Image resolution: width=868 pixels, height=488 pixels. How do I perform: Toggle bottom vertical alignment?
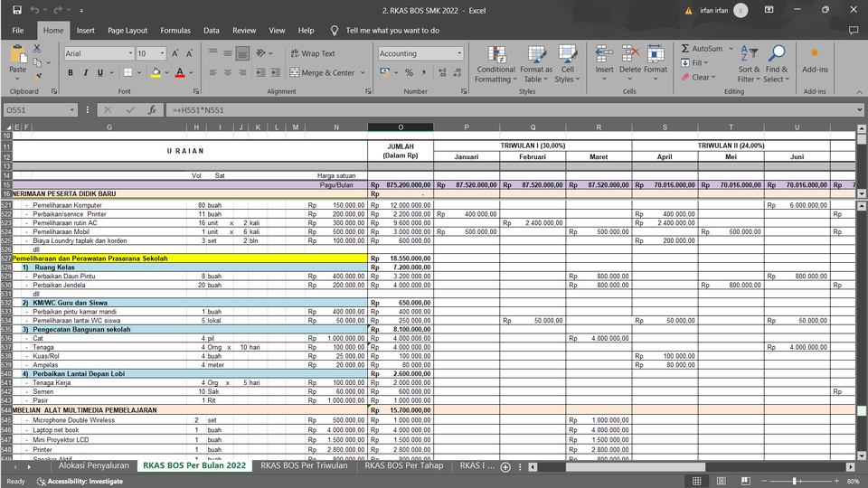point(242,53)
